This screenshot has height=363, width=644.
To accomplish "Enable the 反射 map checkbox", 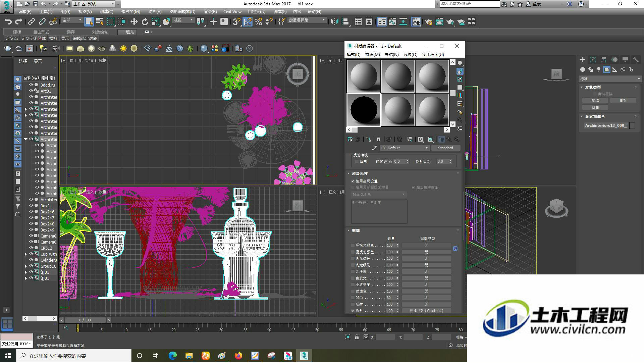I will (x=353, y=304).
